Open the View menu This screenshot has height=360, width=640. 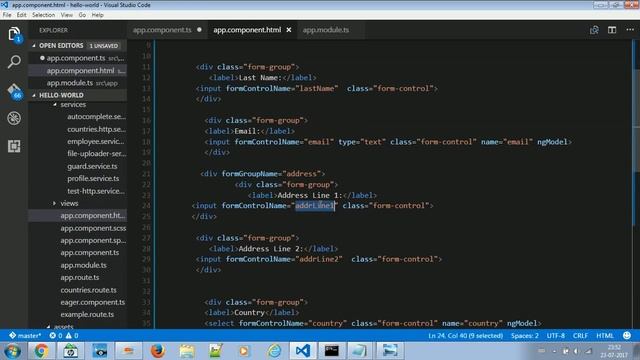(67, 15)
